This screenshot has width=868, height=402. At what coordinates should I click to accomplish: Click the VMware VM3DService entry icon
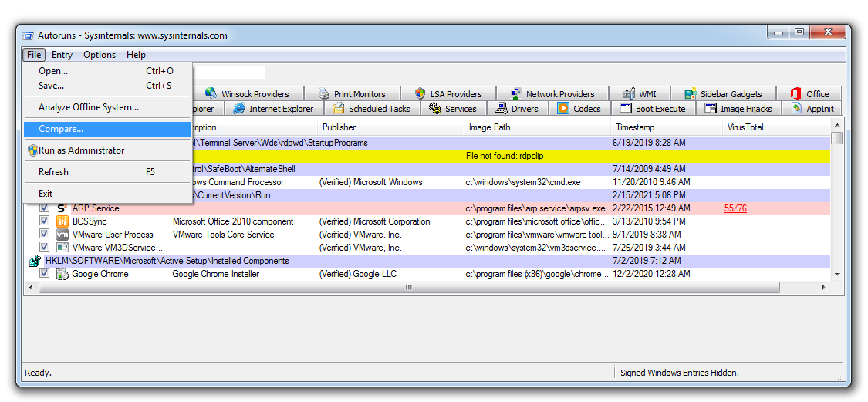[62, 248]
